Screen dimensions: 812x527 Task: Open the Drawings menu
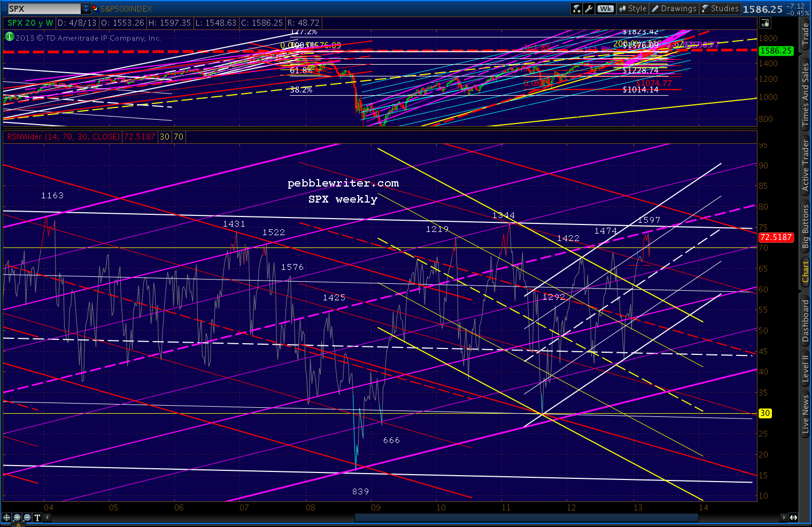[674, 9]
